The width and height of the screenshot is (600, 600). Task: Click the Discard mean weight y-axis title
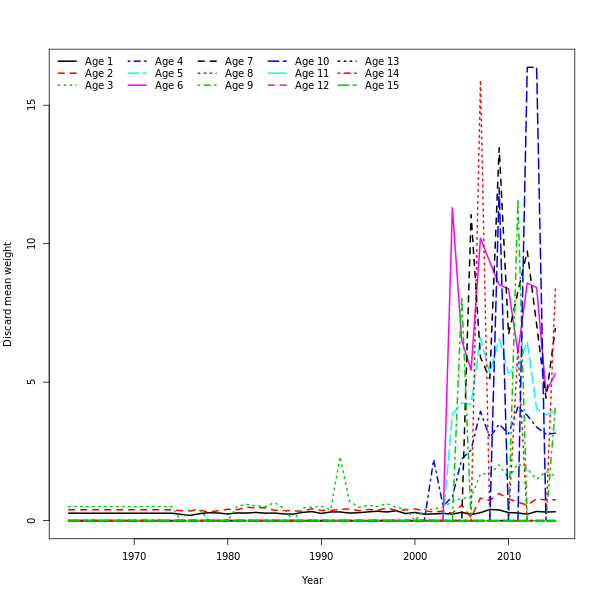click(x=8, y=294)
